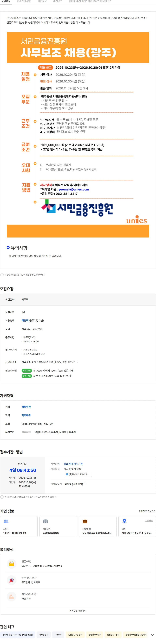The image size is (156, 644).
Task: Open 지도보기 next to 근무지주소
Action: tap(72, 362)
